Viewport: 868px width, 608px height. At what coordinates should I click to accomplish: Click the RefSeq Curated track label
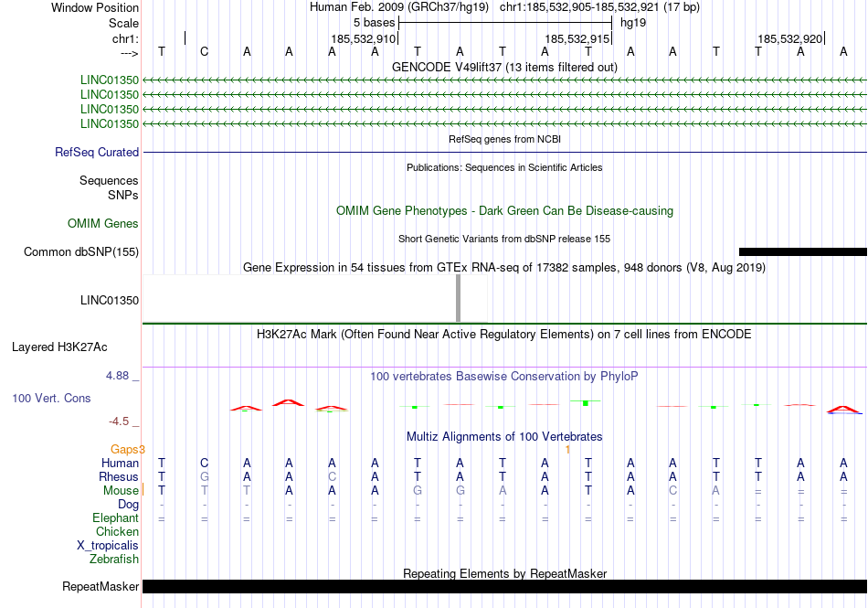pos(96,153)
